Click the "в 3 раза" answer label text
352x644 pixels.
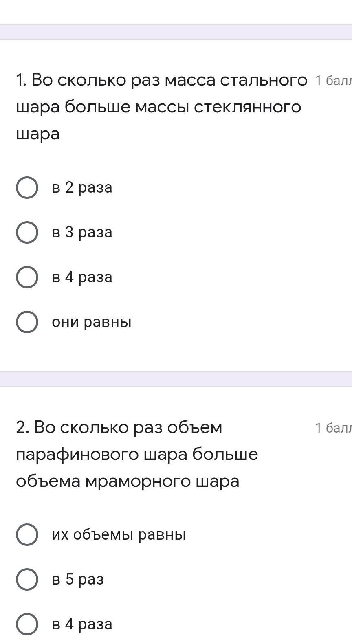82,232
